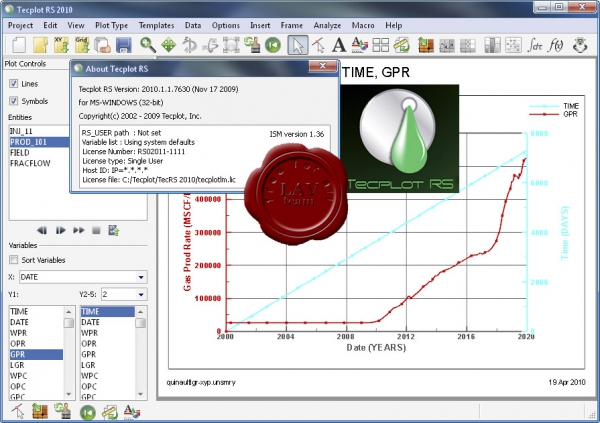The image size is (600, 423).
Task: Open the Frame menu
Action: 291,26
